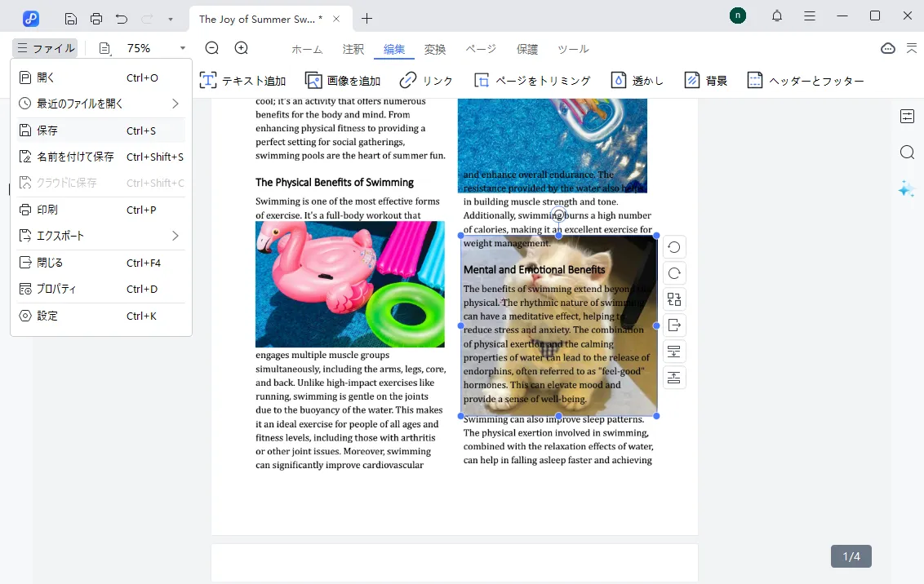
Task: Click the page indicator showing 1/4
Action: [x=851, y=555]
